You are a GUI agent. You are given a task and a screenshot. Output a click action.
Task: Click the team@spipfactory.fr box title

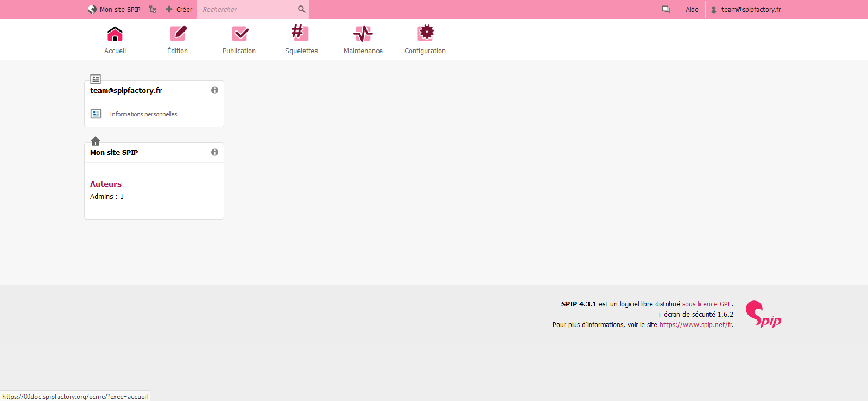pyautogui.click(x=126, y=91)
